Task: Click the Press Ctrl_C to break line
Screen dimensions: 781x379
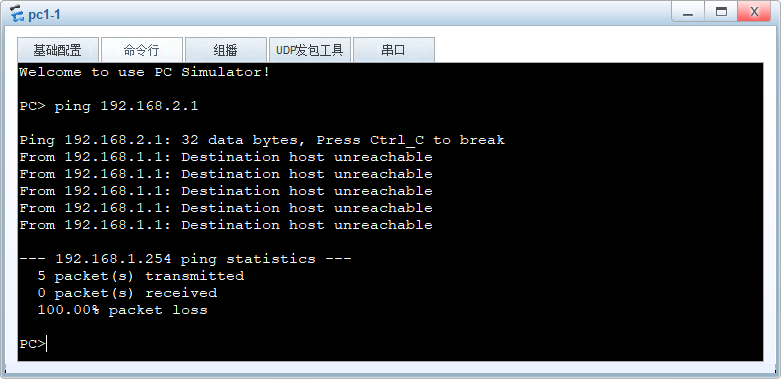Action: coord(262,140)
